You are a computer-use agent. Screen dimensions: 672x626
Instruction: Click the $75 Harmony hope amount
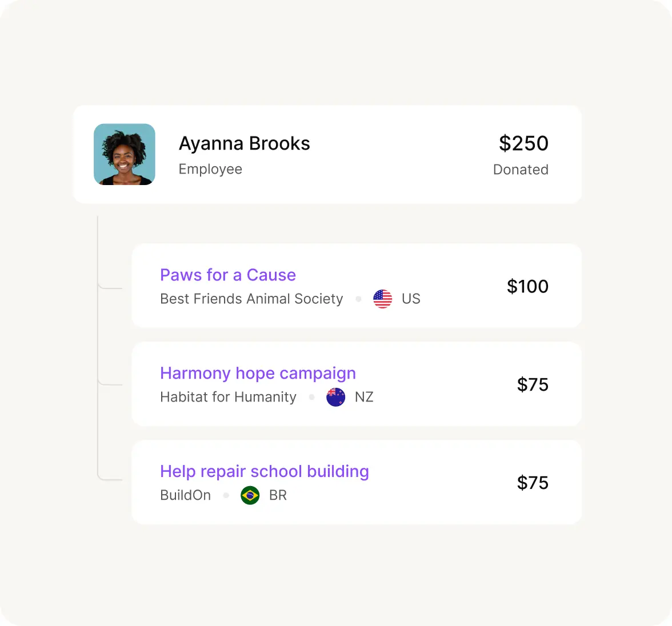click(533, 384)
